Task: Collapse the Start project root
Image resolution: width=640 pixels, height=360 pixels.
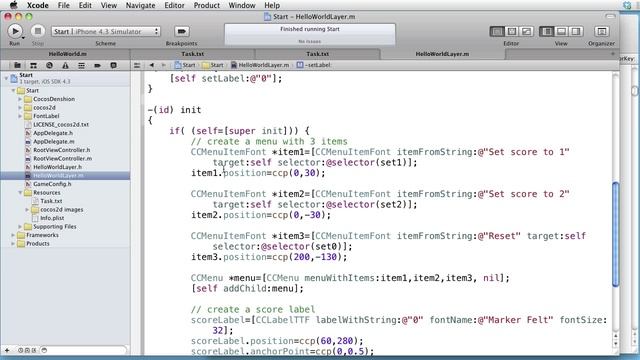Action: coord(6,78)
